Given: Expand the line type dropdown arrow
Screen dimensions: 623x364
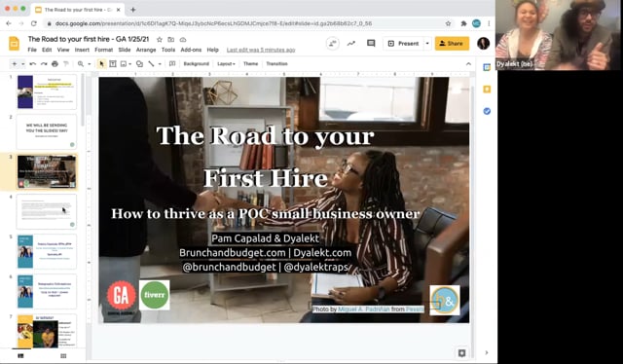Looking at the screenshot, I should click(160, 64).
